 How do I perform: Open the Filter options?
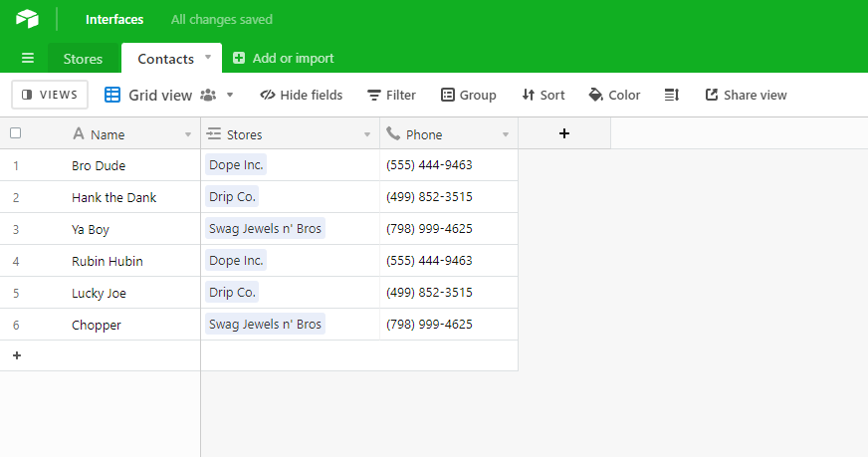pyautogui.click(x=392, y=95)
